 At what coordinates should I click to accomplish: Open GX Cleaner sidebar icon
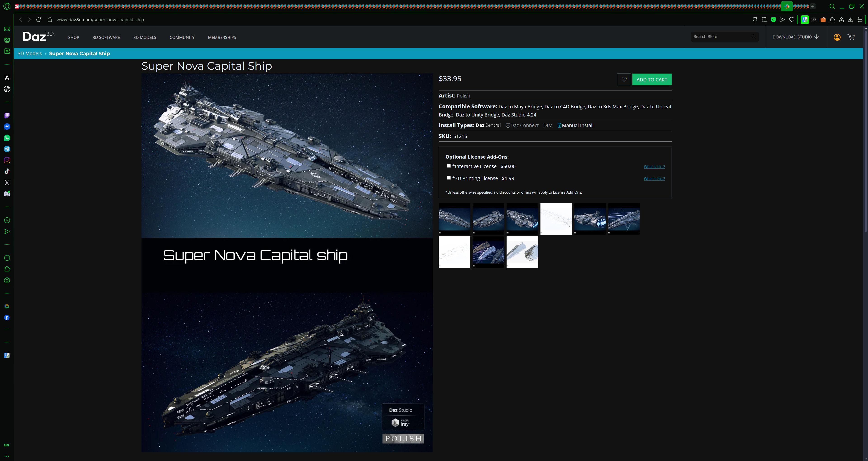7,40
